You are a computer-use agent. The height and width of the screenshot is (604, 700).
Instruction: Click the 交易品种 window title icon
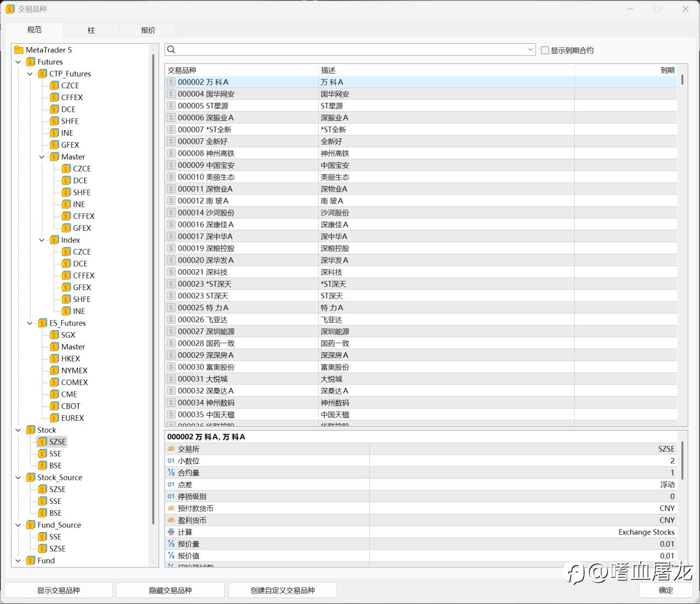tap(10, 9)
